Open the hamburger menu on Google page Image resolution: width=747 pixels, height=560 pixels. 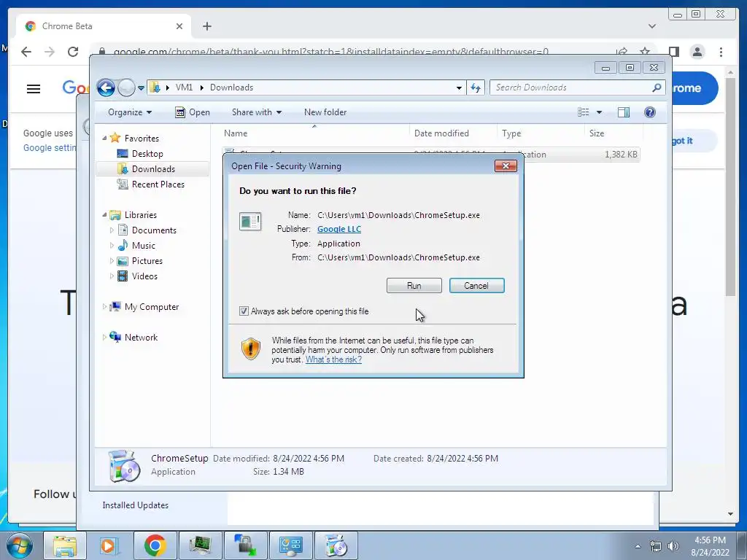[34, 88]
